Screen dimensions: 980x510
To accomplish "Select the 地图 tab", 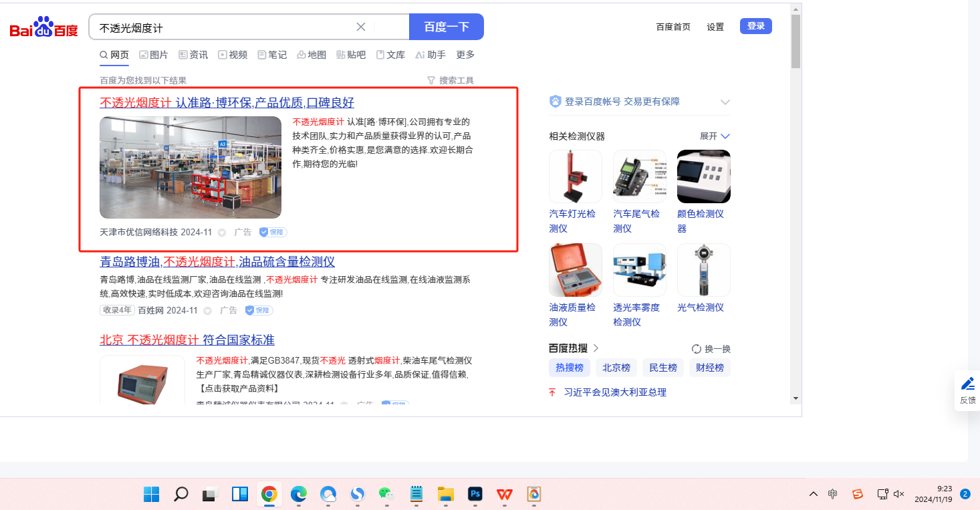I will click(312, 55).
